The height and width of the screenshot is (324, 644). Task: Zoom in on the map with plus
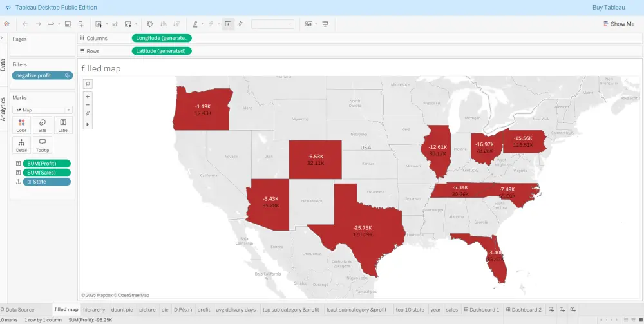coord(88,96)
